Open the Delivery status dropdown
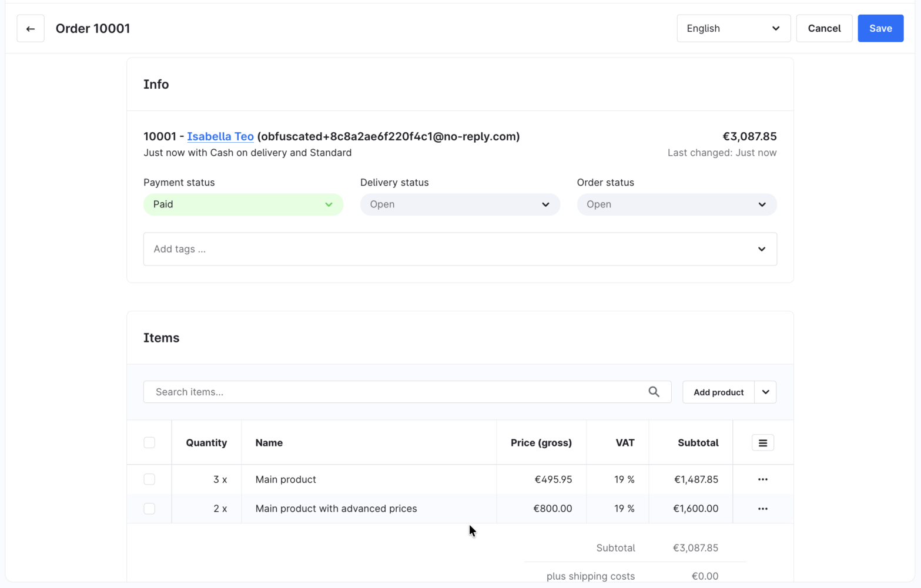The image size is (921, 588). pos(460,204)
